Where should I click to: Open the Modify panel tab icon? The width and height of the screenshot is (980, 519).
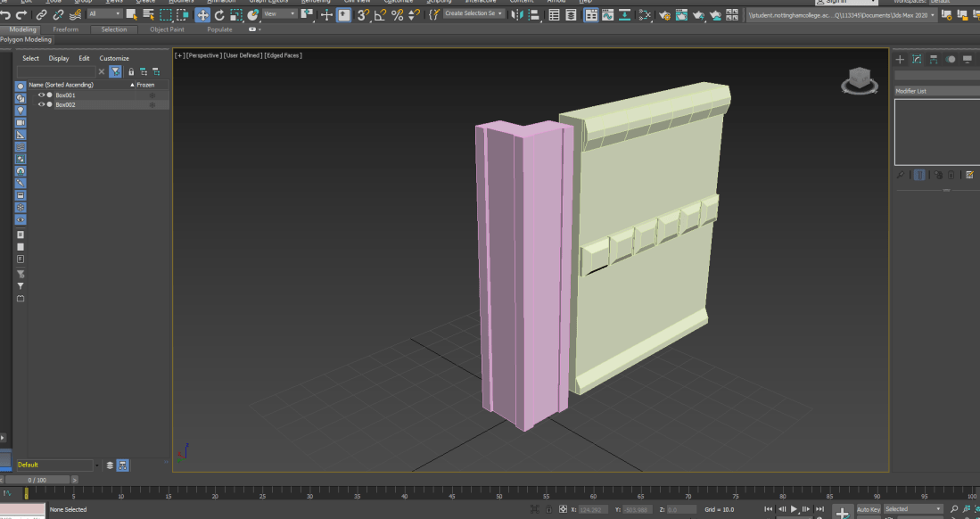pyautogui.click(x=917, y=60)
